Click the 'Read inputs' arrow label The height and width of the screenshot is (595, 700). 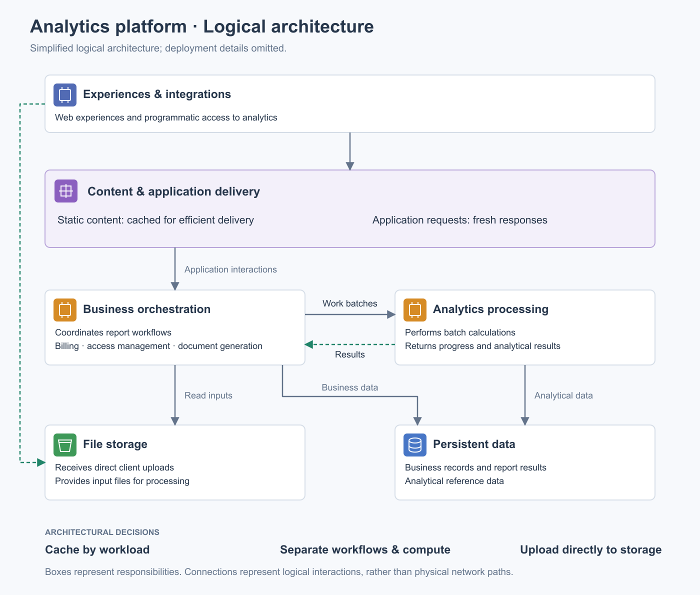pyautogui.click(x=208, y=395)
